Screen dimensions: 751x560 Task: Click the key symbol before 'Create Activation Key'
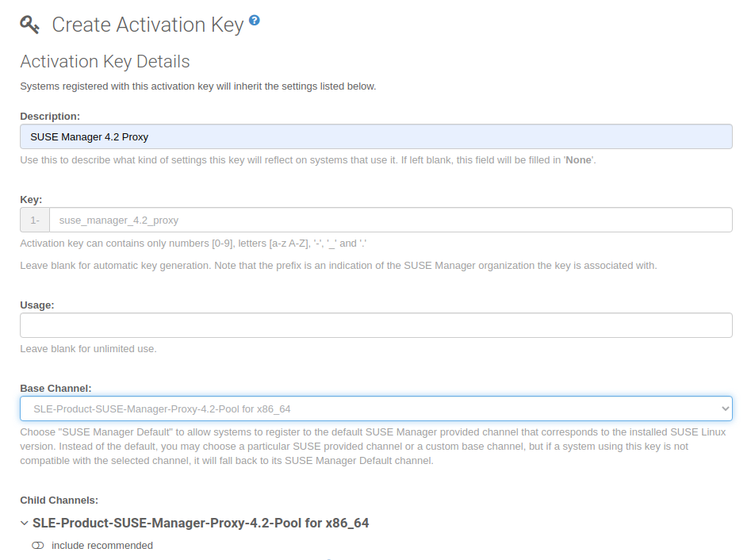click(x=29, y=25)
